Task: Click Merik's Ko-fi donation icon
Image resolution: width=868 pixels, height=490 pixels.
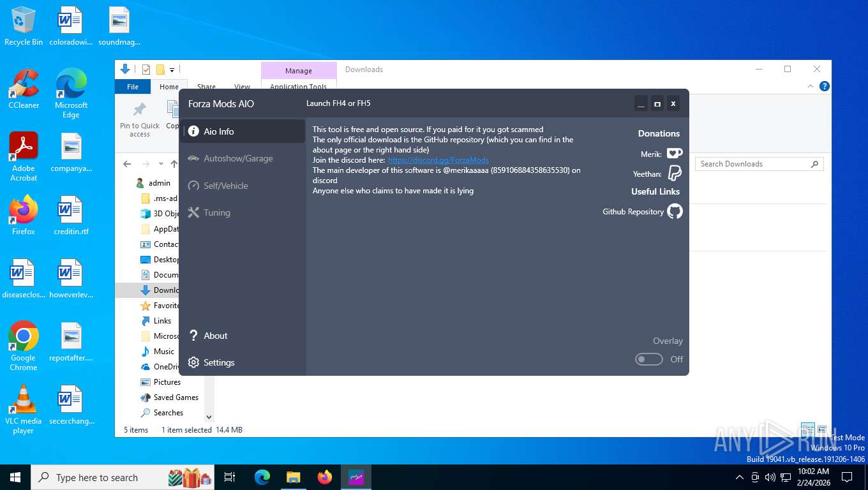Action: pos(675,153)
